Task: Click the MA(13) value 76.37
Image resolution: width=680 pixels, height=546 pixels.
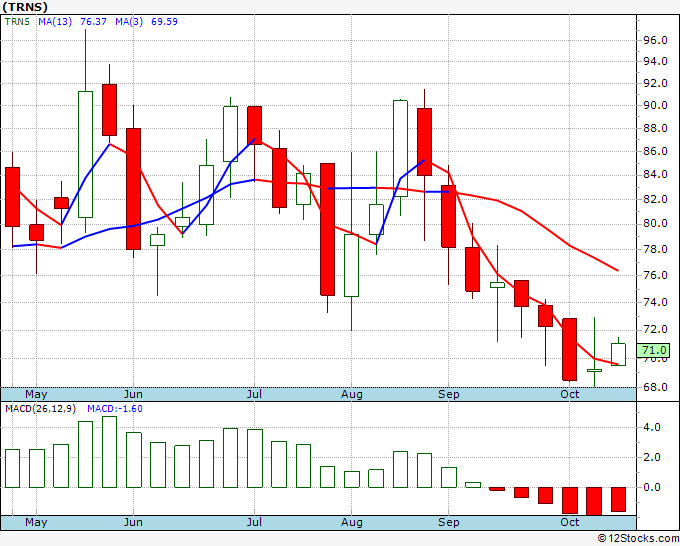Action: [x=93, y=22]
